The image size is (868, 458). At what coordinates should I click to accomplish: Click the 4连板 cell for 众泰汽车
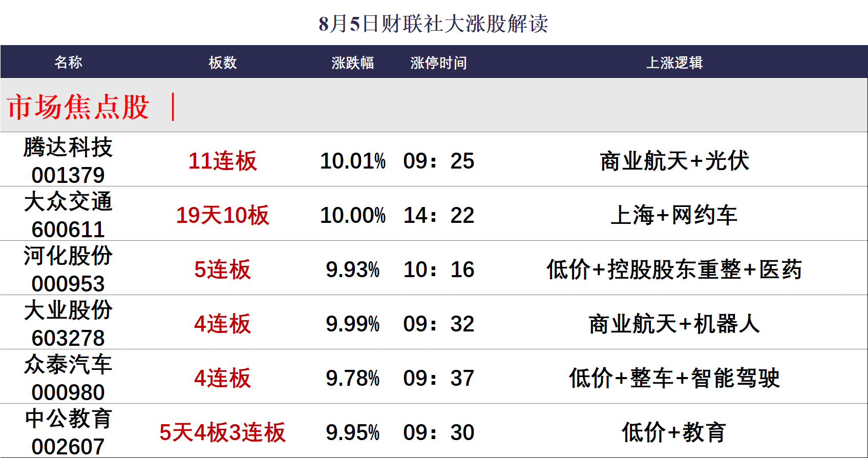223,378
